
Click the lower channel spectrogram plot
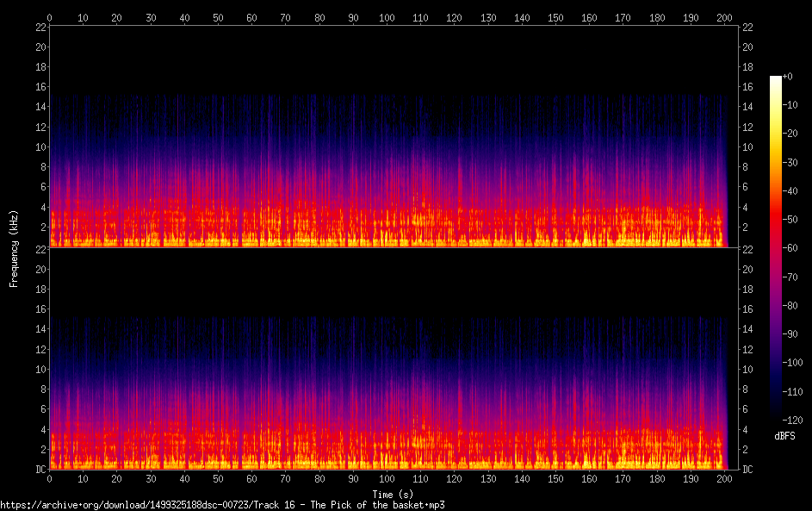pos(394,358)
